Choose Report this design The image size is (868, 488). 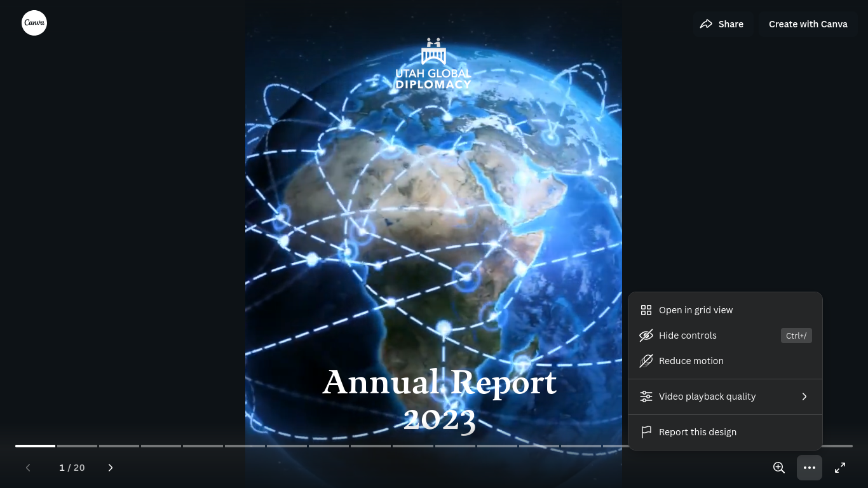pyautogui.click(x=725, y=432)
